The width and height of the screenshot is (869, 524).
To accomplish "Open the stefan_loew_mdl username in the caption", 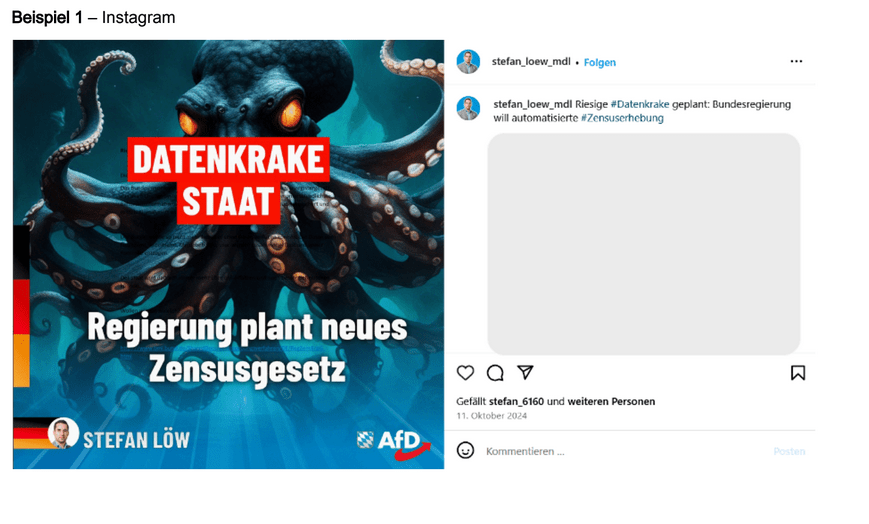I will coord(533,104).
